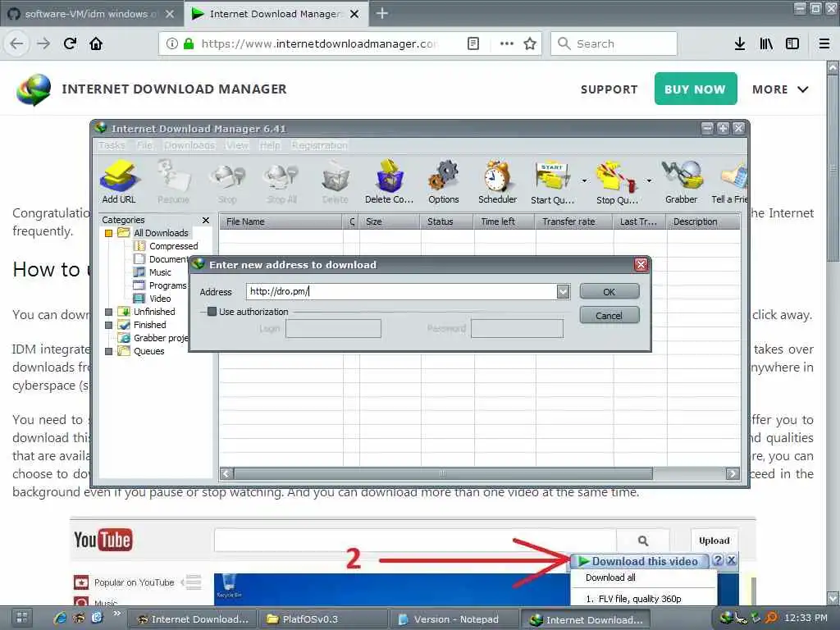
Task: Click the Tell a Friend icon
Action: pyautogui.click(x=729, y=182)
